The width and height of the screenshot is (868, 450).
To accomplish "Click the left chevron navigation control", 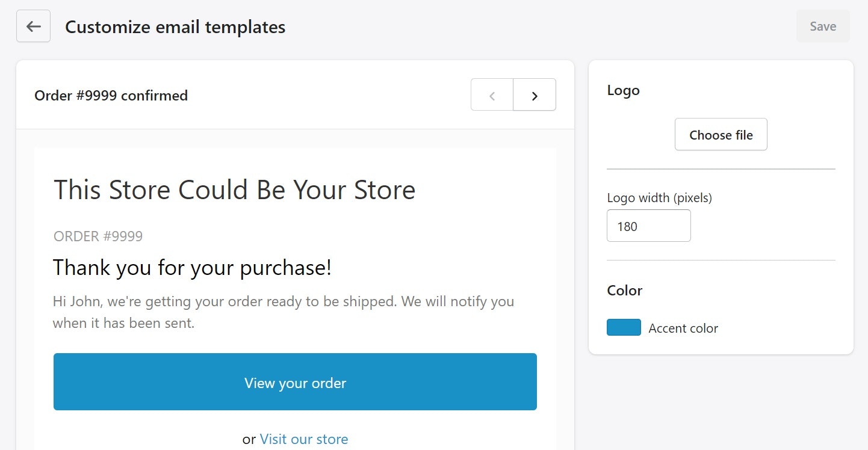I will click(x=492, y=94).
